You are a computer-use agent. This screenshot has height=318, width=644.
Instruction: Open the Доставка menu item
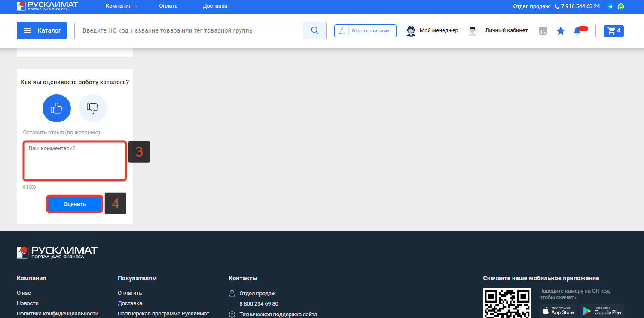click(215, 6)
